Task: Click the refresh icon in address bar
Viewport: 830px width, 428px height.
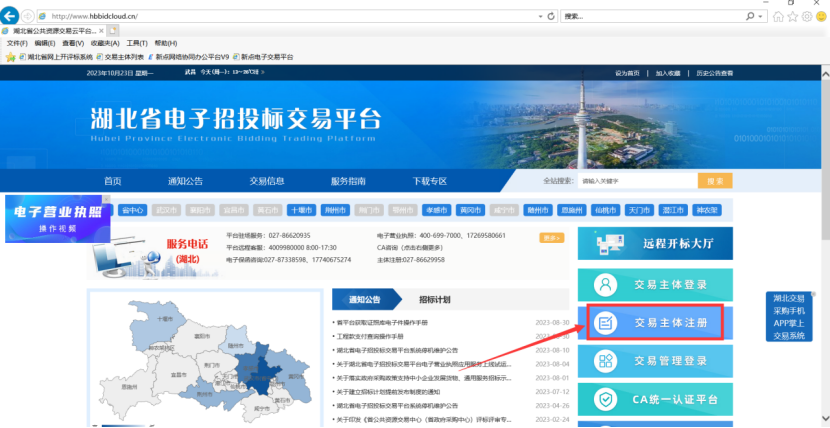Action: 549,17
